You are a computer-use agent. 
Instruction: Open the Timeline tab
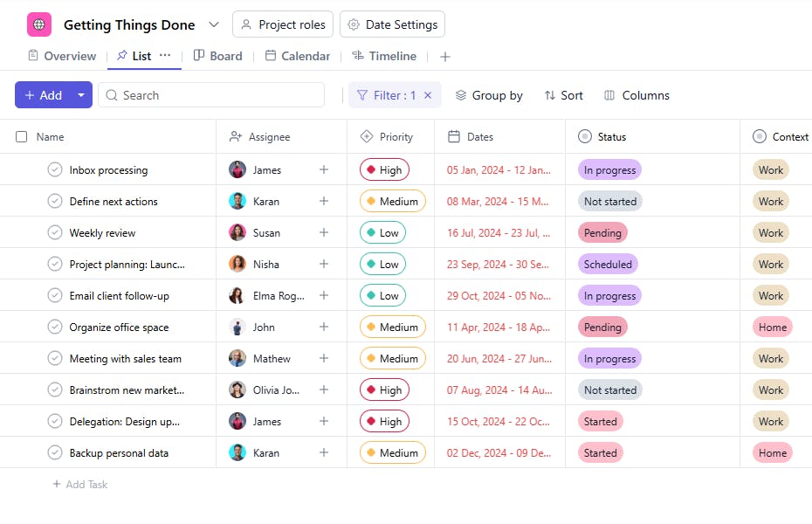coord(384,56)
